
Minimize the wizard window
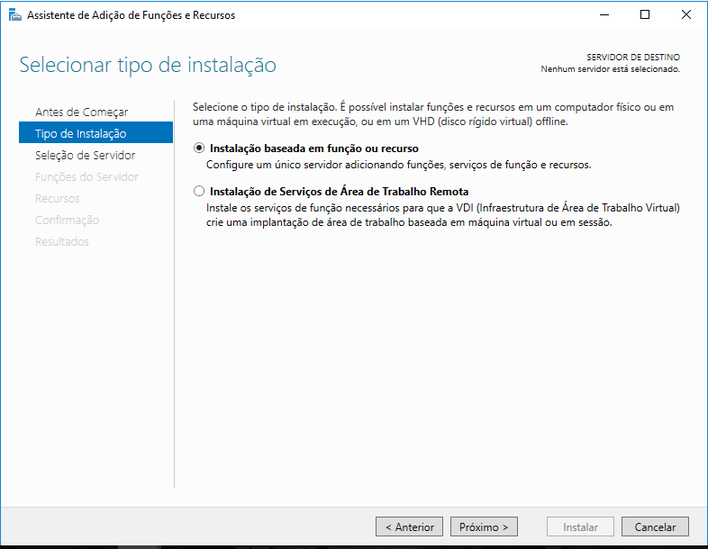click(x=604, y=15)
